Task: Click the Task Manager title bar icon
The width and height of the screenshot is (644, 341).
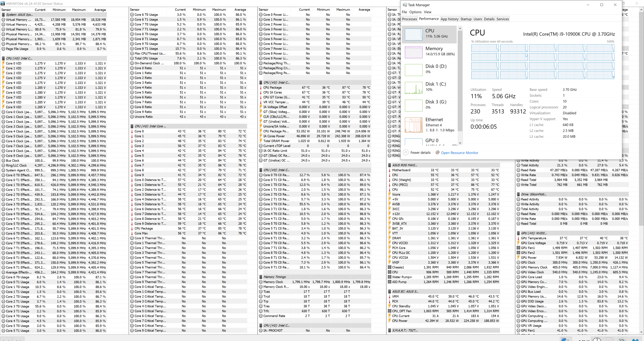Action: click(405, 5)
